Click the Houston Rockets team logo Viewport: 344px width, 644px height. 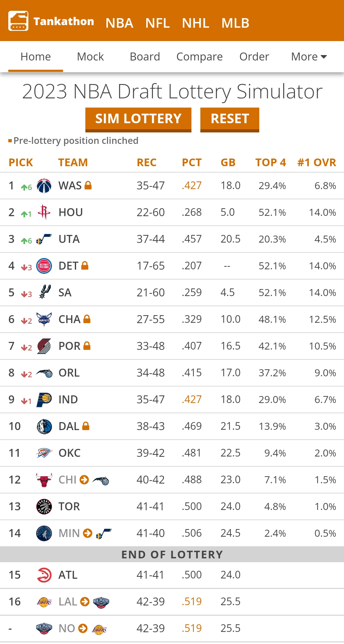(x=44, y=212)
